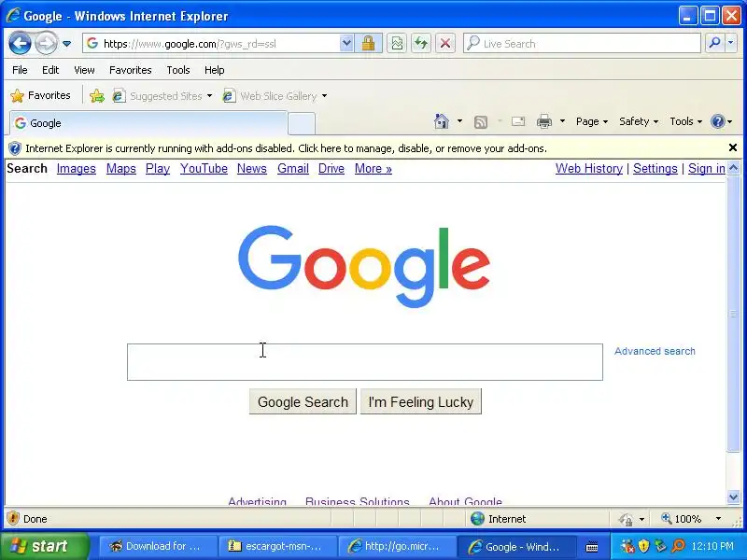
Task: Click the Read Mail envelope icon
Action: (x=518, y=121)
